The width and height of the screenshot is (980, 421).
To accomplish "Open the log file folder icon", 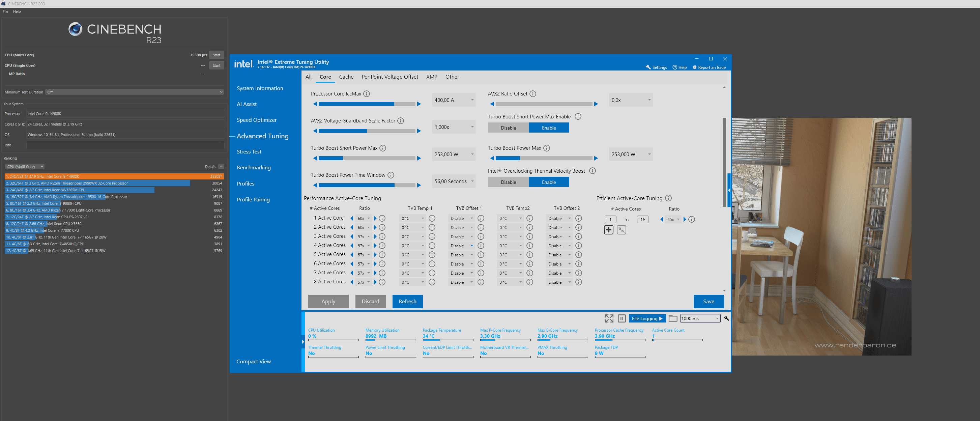I will 672,318.
